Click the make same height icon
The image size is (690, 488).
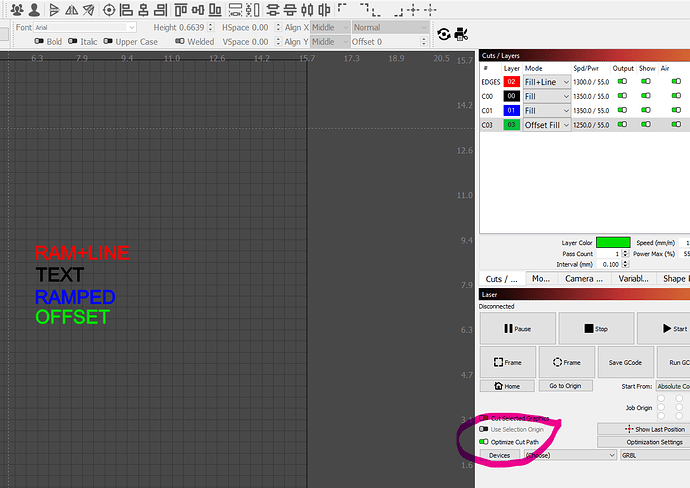pyautogui.click(x=253, y=10)
